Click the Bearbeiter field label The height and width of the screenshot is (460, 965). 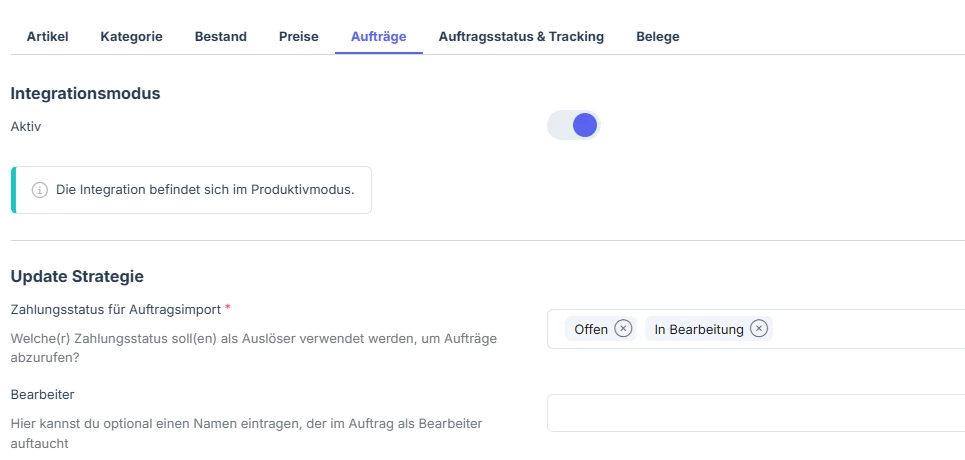pos(42,395)
